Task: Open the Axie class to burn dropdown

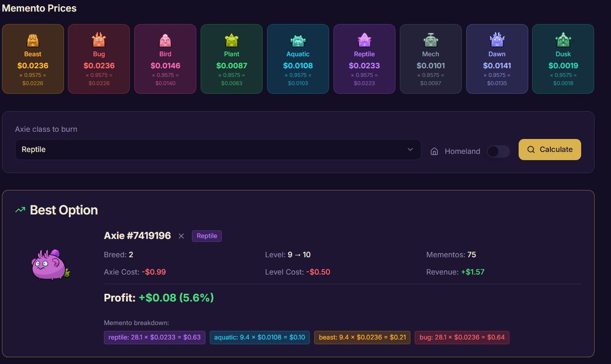Action: click(218, 150)
